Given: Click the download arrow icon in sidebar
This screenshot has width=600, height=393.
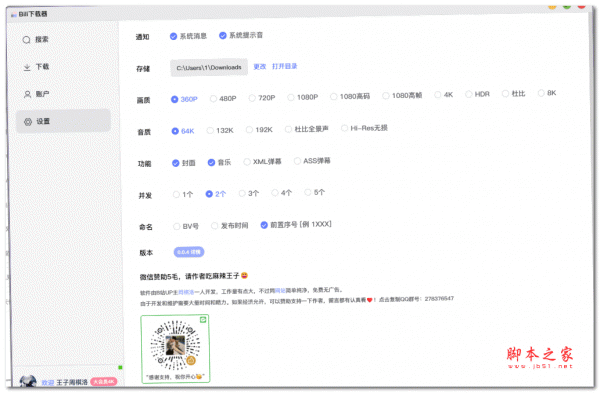Looking at the screenshot, I should coord(27,67).
